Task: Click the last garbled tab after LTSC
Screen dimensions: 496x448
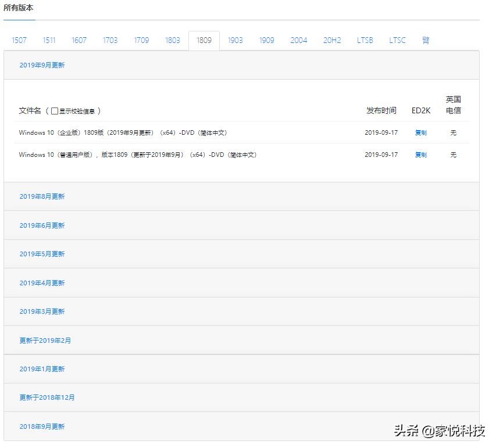Action: (426, 40)
